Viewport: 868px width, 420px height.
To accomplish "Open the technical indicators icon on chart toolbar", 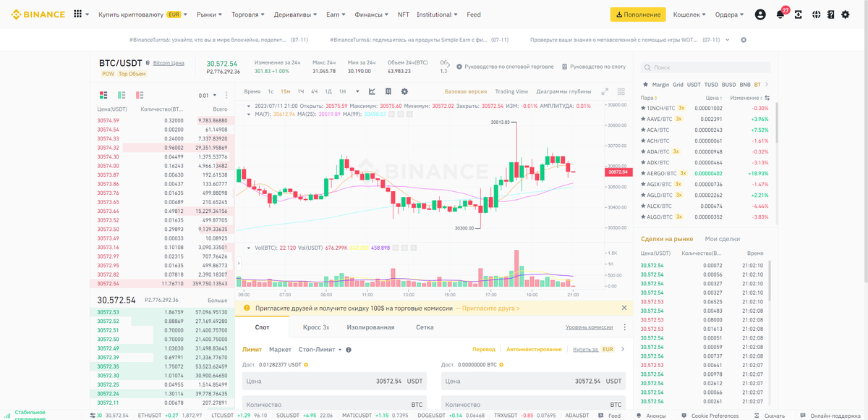I will 388,91.
